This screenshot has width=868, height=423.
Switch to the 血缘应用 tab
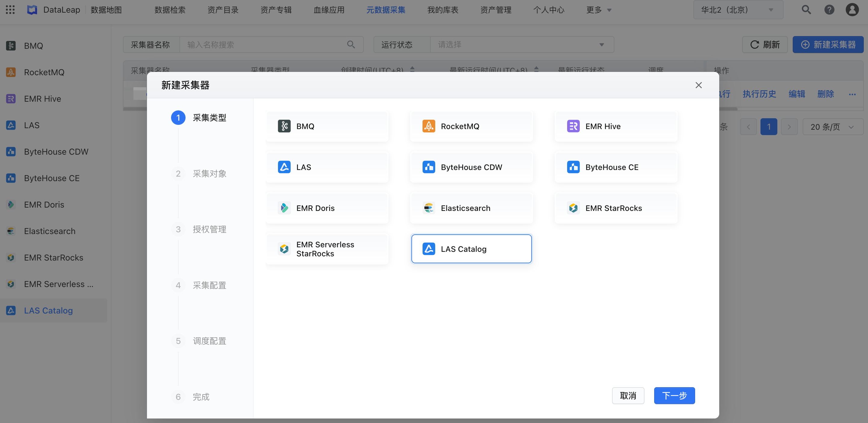click(x=329, y=10)
